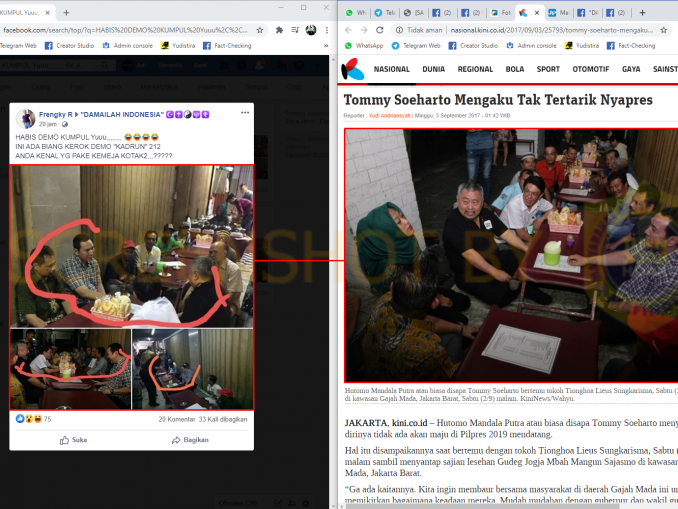Open a new tab in the right browser
The image size is (678, 509).
643,13
